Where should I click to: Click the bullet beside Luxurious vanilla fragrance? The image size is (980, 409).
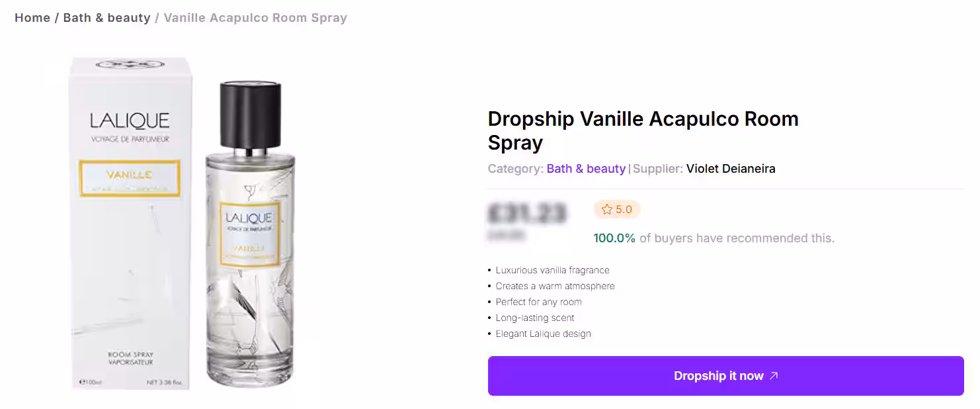click(x=489, y=270)
